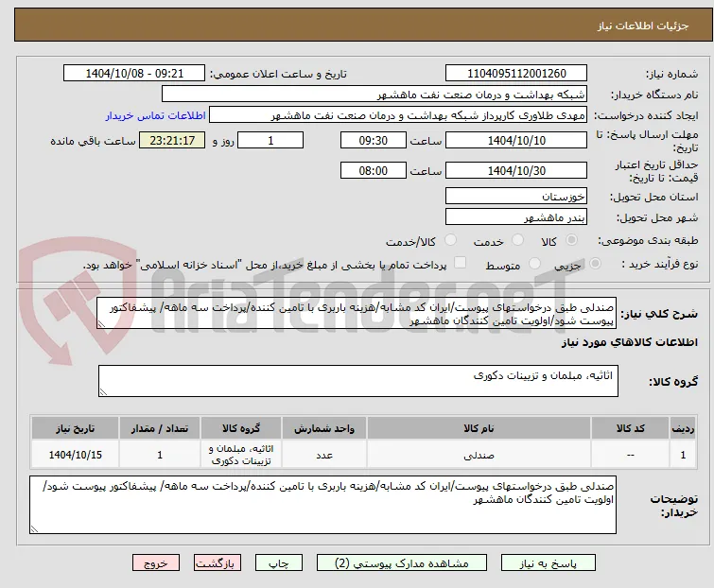Select the متوسط purchase type radio
This screenshot has height=588, width=714.
pyautogui.click(x=534, y=264)
